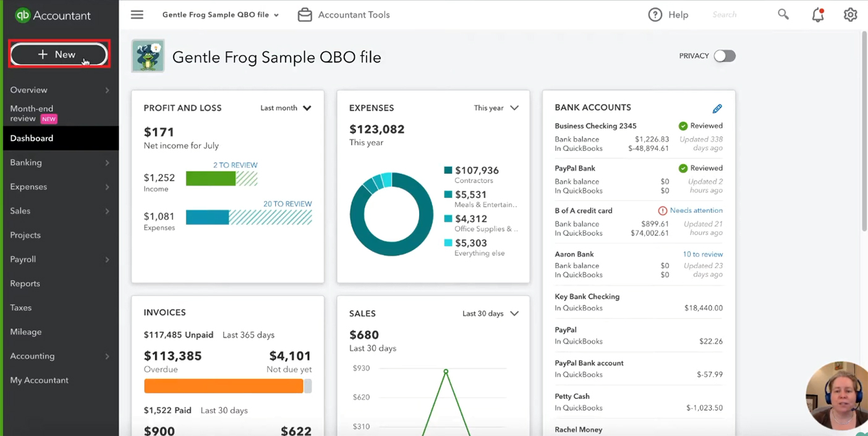Toggle the Privacy switch
The width and height of the screenshot is (868, 436).
click(724, 56)
